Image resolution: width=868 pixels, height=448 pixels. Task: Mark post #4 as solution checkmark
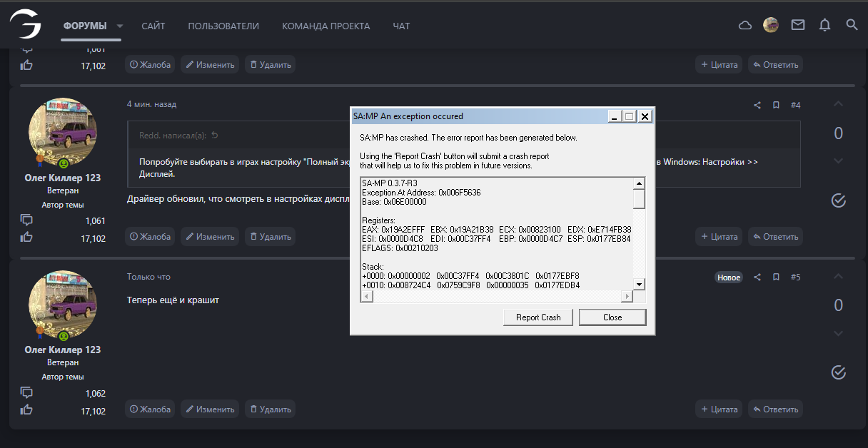[x=839, y=200]
